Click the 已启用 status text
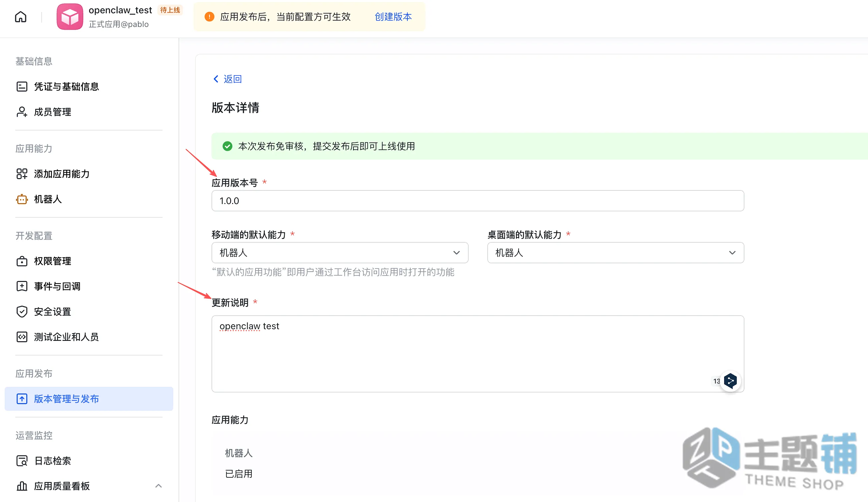The height and width of the screenshot is (502, 868). point(239,474)
